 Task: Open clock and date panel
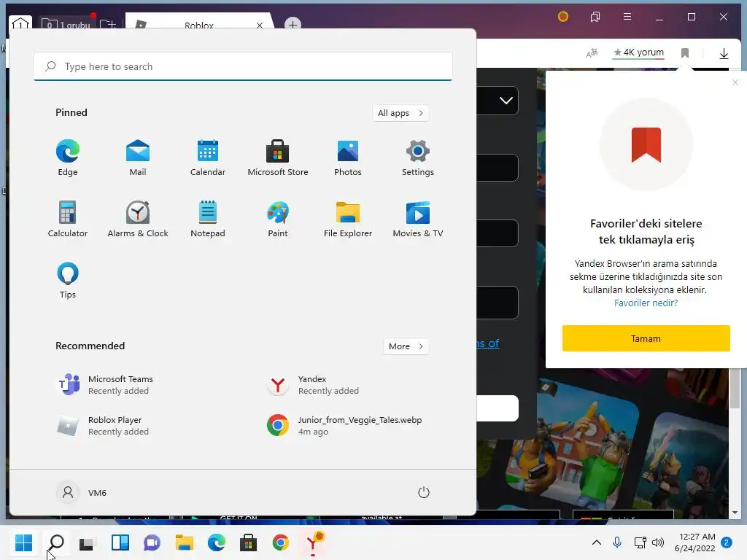695,542
